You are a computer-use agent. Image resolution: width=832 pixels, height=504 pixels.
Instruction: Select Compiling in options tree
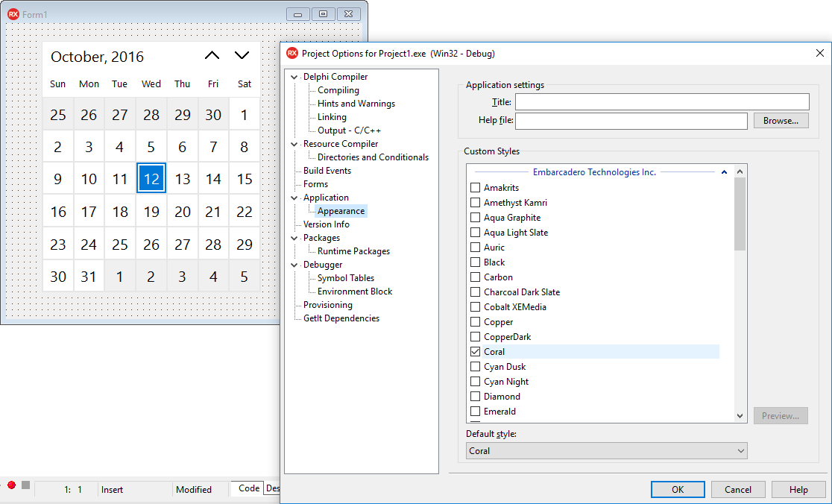tap(338, 90)
